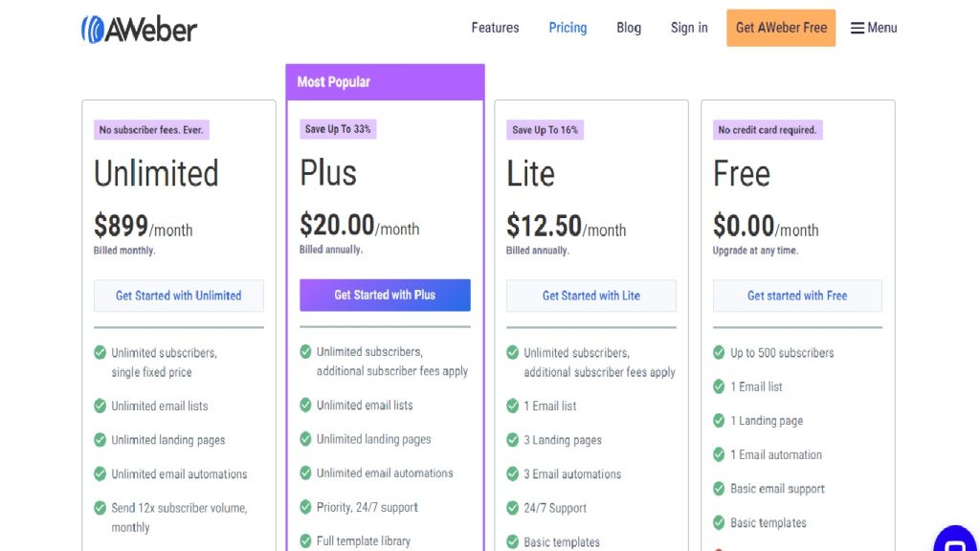The image size is (980, 551).
Task: Click checkmark next to Unlimited email lists in Unlimited plan
Action: click(x=100, y=406)
